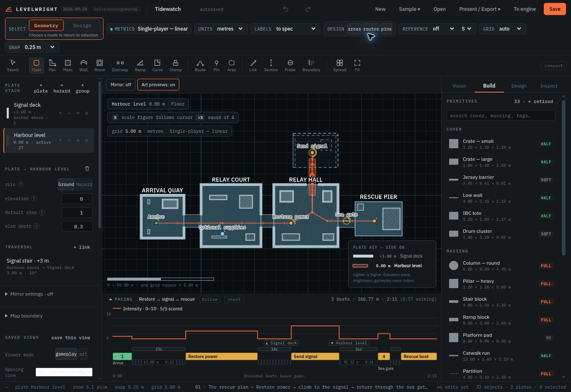
Task: Choose the Carve tool
Action: tap(158, 65)
